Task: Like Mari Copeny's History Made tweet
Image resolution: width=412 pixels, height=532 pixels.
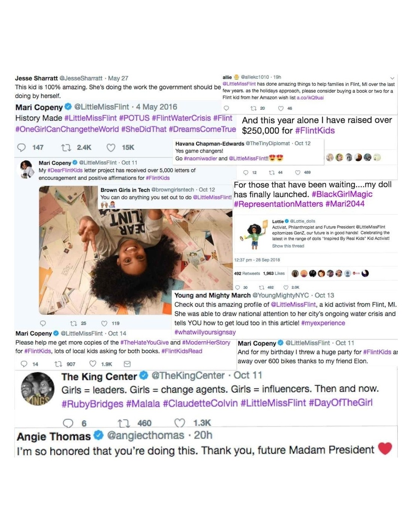Action: click(x=111, y=148)
